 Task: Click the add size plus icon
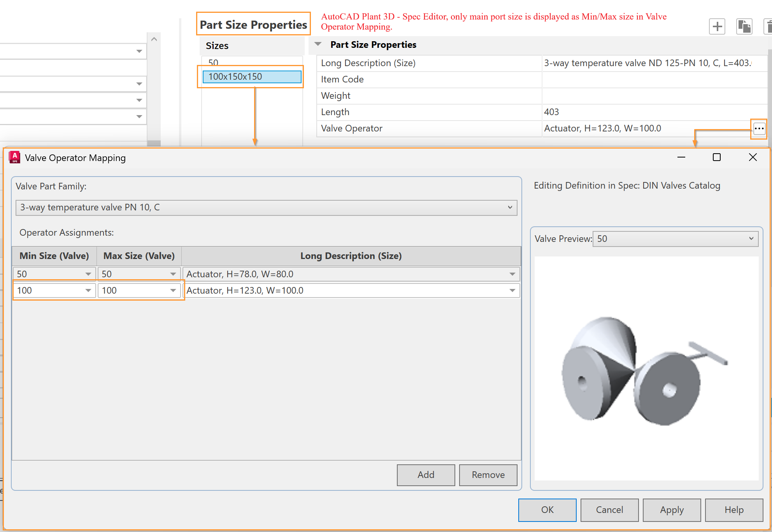pyautogui.click(x=717, y=27)
